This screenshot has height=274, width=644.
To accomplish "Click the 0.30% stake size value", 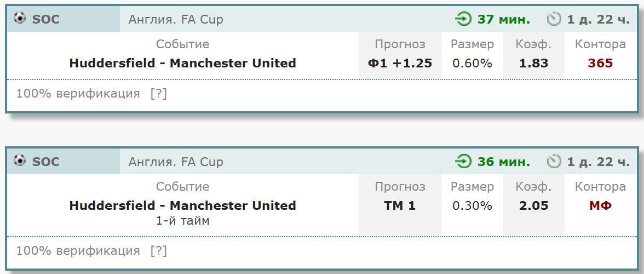I will 472,206.
